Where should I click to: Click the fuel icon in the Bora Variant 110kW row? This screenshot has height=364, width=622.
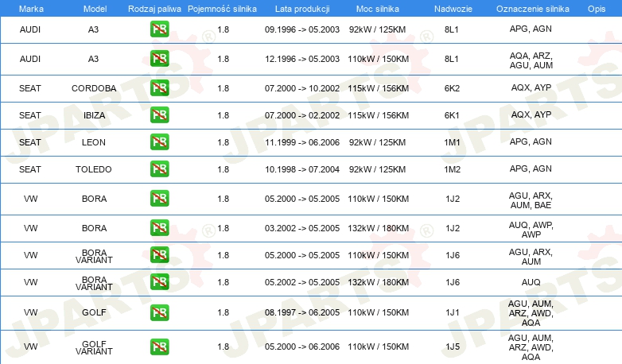159,254
